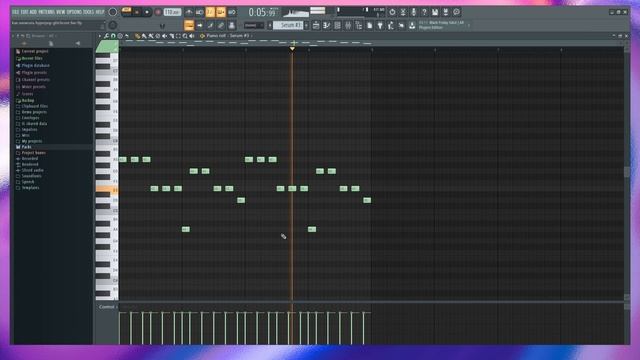Toggle the piano roll Snap magnet
Screen dimensions: 640x360
coord(113,36)
